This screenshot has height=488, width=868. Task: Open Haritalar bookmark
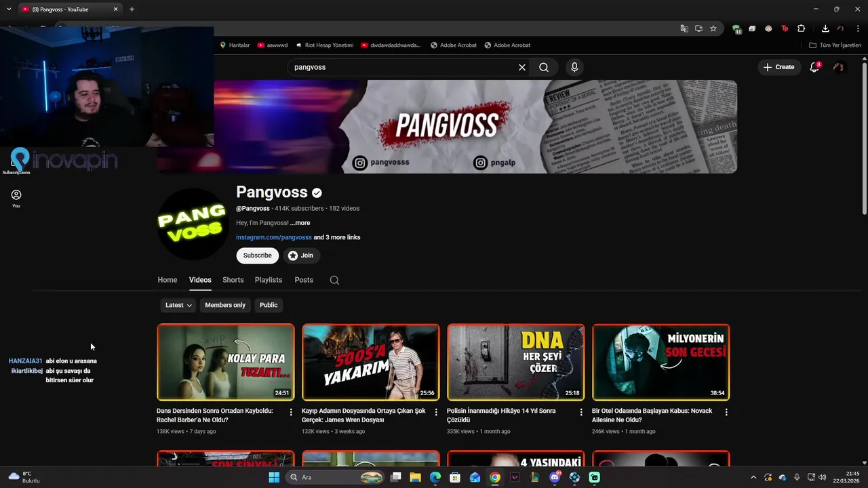[x=235, y=45]
